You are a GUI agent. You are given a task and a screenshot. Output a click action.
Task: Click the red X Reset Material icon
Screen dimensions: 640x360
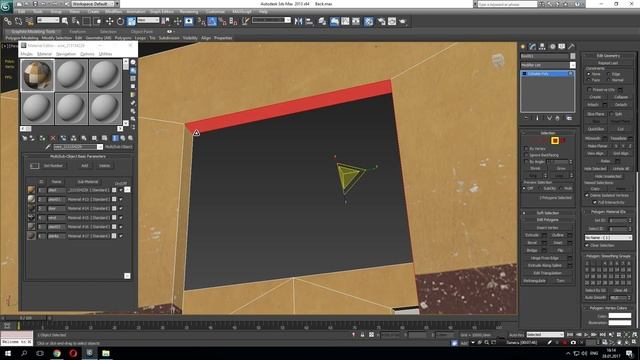(53, 138)
